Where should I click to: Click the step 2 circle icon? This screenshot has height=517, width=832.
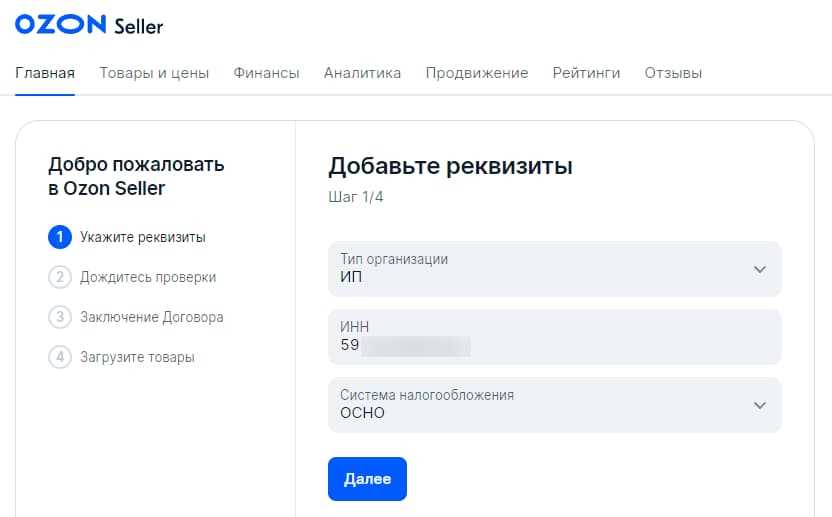(60, 277)
